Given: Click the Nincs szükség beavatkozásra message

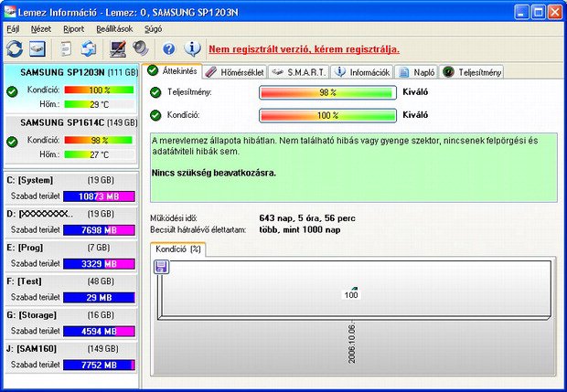Looking at the screenshot, I should point(214,173).
